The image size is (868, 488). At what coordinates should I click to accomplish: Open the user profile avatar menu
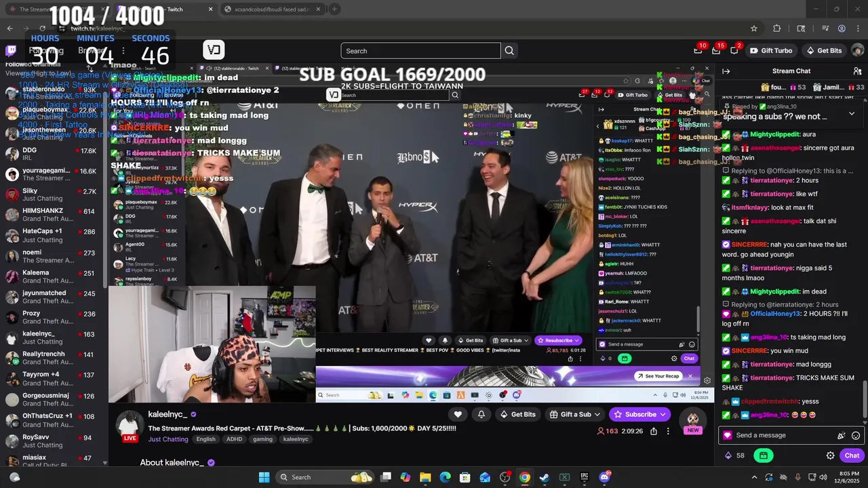(857, 51)
